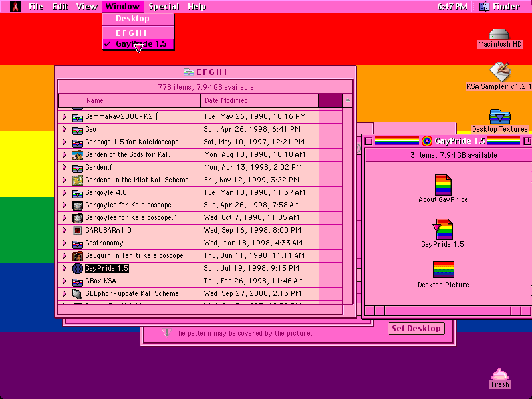Choose E F G H I from Window menu
The image size is (532, 399).
[138, 33]
